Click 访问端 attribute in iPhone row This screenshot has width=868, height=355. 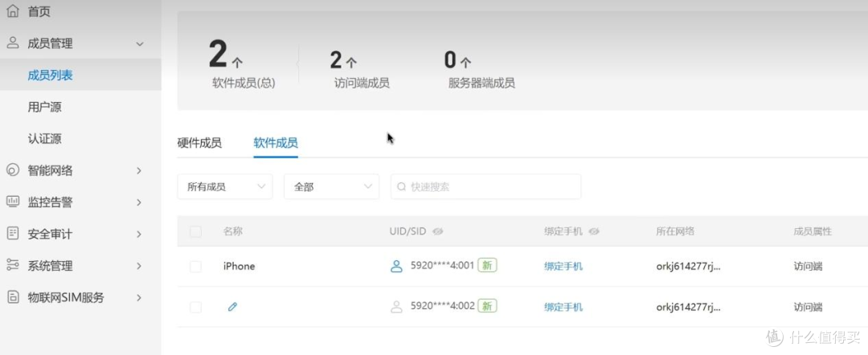point(808,267)
